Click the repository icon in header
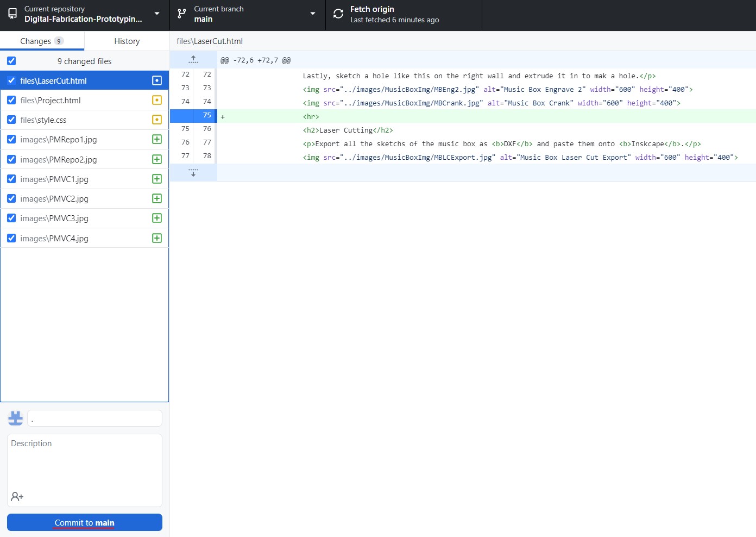 pyautogui.click(x=12, y=14)
